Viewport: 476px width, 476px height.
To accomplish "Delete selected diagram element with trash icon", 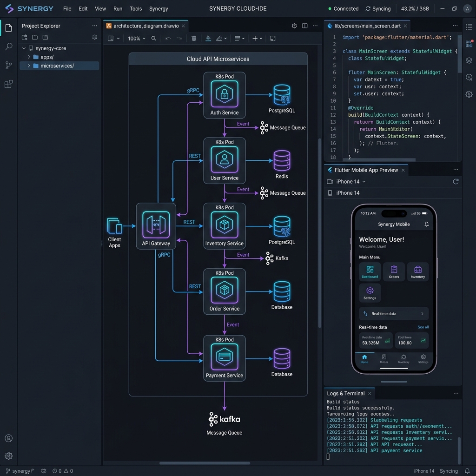I will pyautogui.click(x=194, y=39).
